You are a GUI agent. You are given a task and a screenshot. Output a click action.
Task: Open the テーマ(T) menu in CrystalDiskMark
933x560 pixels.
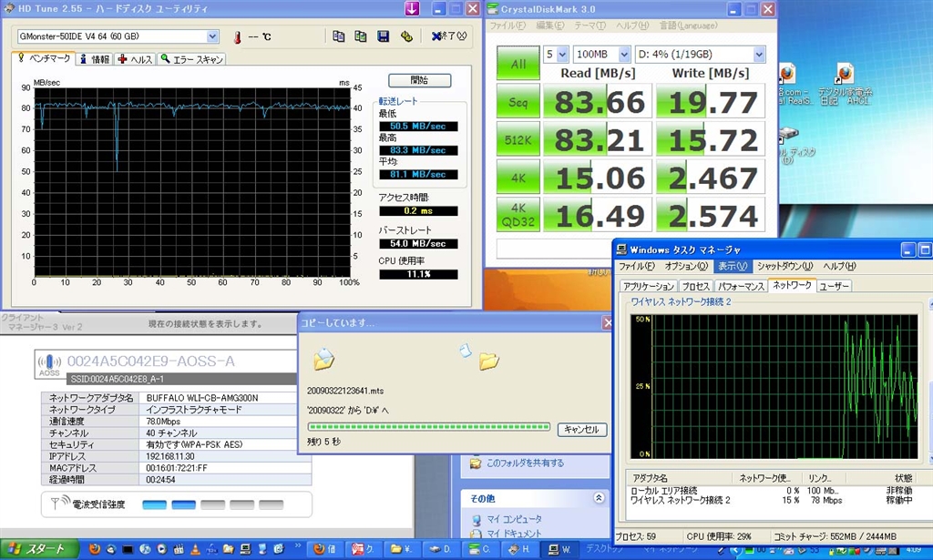590,25
